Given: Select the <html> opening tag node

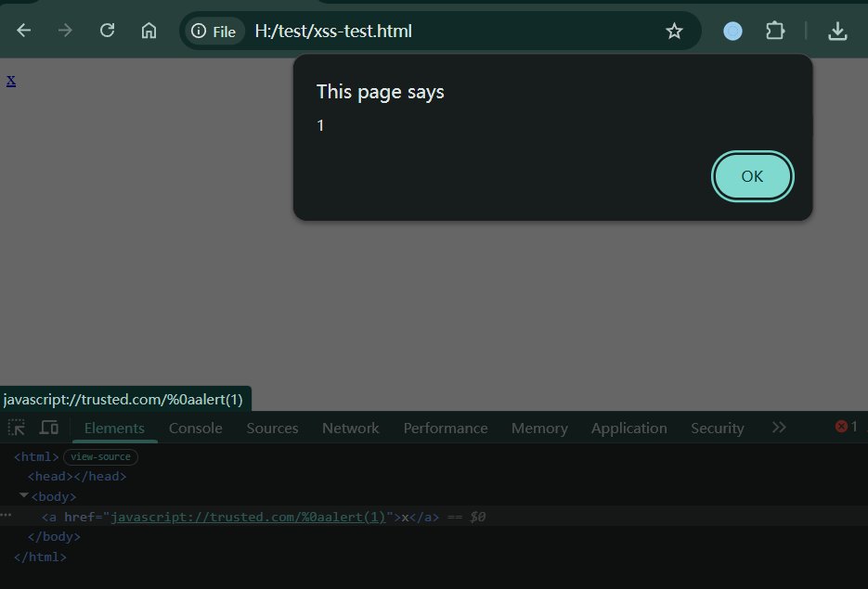Looking at the screenshot, I should point(36,456).
